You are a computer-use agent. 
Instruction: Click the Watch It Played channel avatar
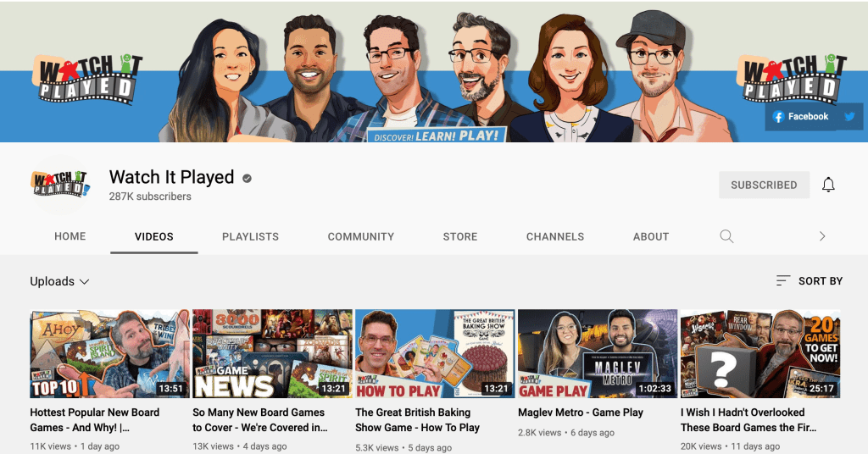click(60, 185)
